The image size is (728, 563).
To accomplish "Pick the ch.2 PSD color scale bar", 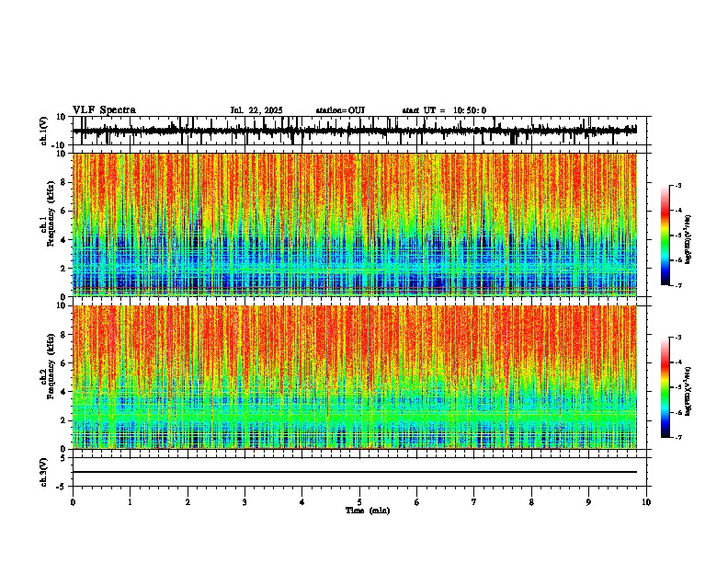I will 665,387.
